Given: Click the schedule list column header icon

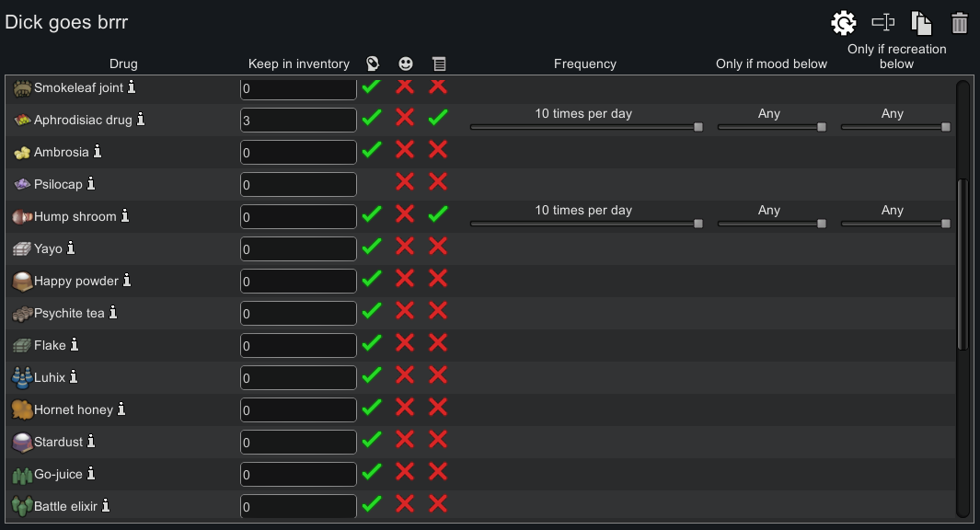Looking at the screenshot, I should pyautogui.click(x=439, y=63).
